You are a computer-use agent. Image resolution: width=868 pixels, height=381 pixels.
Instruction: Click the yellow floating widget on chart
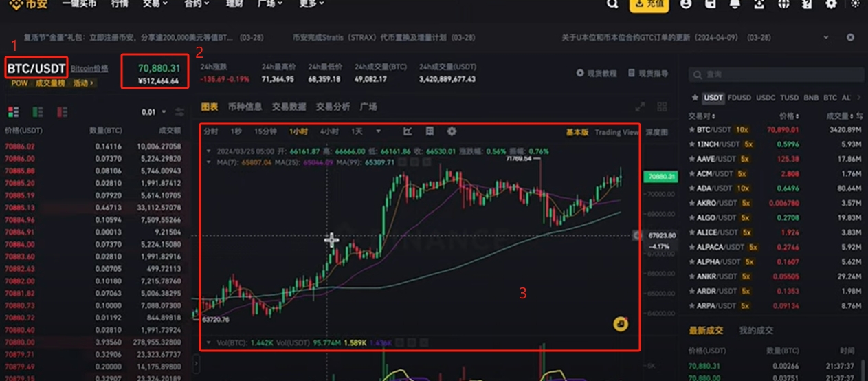(x=621, y=323)
